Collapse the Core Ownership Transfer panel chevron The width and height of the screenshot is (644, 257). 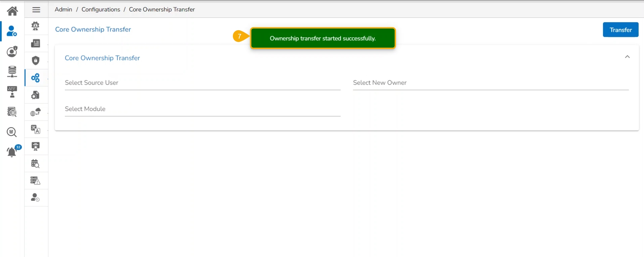point(627,57)
